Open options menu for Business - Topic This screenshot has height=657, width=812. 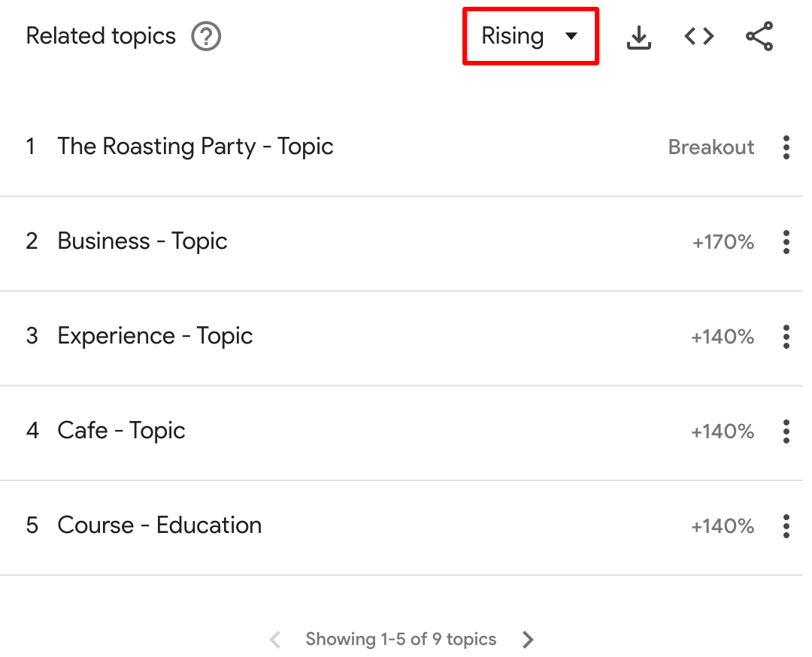point(786,242)
